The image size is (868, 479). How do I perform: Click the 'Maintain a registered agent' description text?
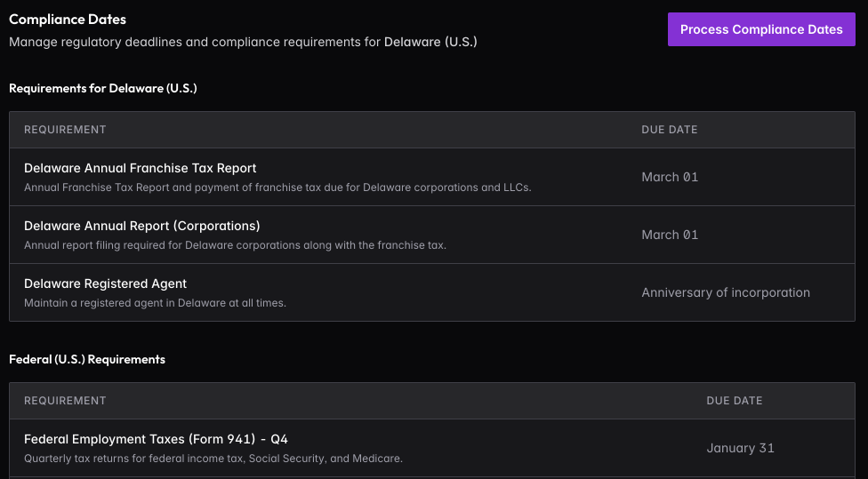pos(155,303)
